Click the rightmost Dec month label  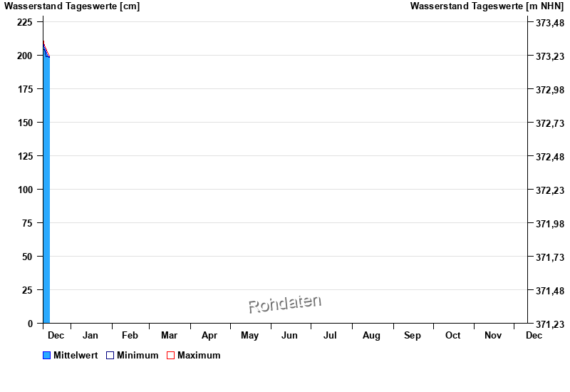click(534, 336)
